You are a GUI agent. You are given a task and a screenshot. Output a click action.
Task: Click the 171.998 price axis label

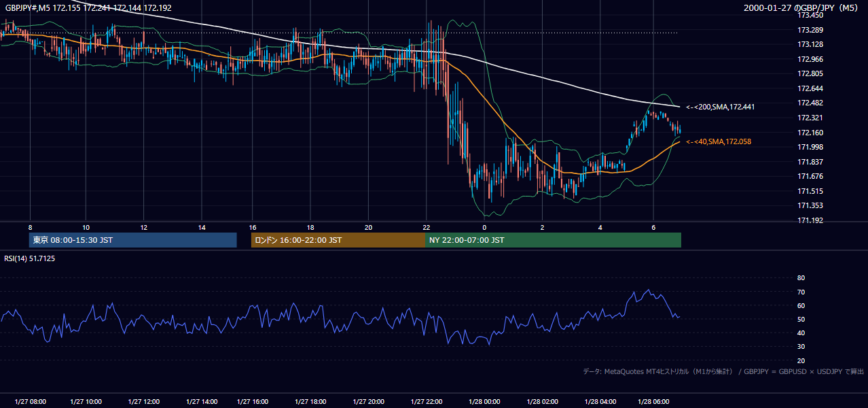coord(810,147)
